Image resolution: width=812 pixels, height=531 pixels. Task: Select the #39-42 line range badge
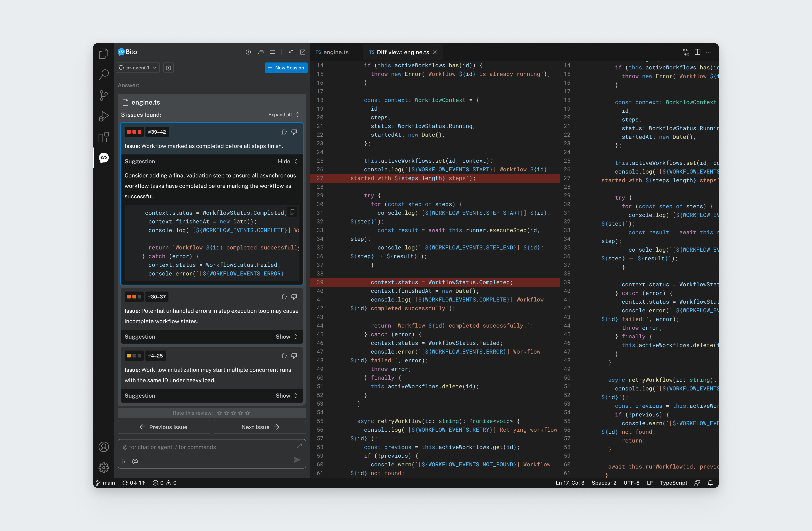[x=157, y=132]
